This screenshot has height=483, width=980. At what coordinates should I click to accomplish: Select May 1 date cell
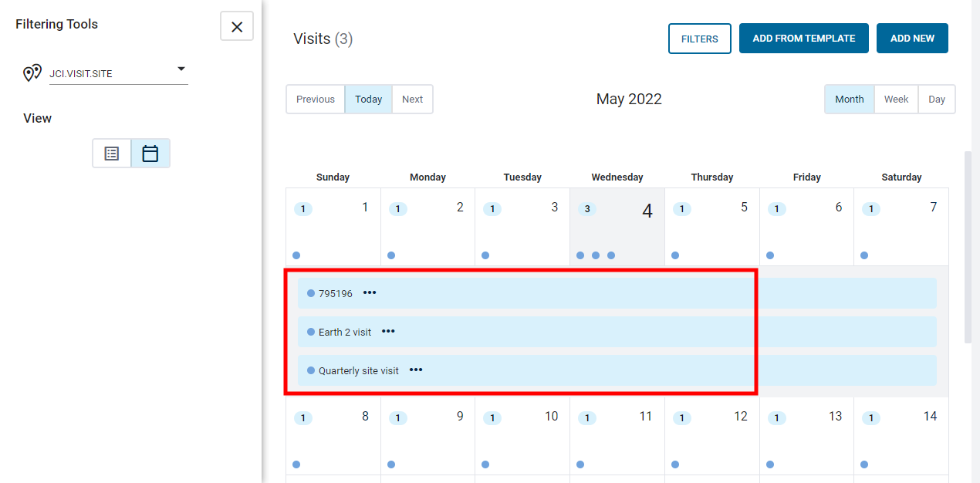(333, 227)
